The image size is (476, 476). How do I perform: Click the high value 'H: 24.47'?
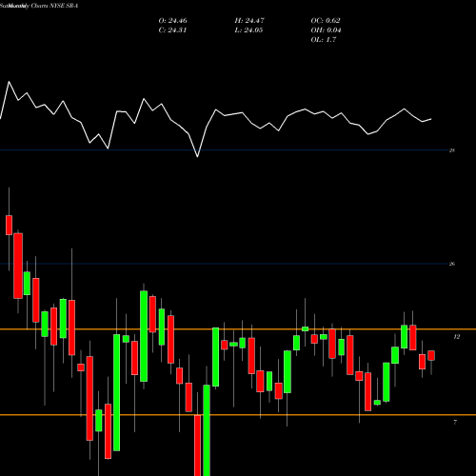[249, 21]
